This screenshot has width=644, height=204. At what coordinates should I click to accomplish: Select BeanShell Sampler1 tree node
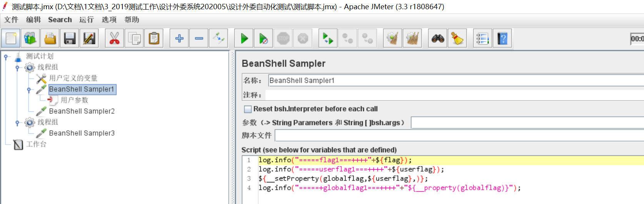(82, 89)
